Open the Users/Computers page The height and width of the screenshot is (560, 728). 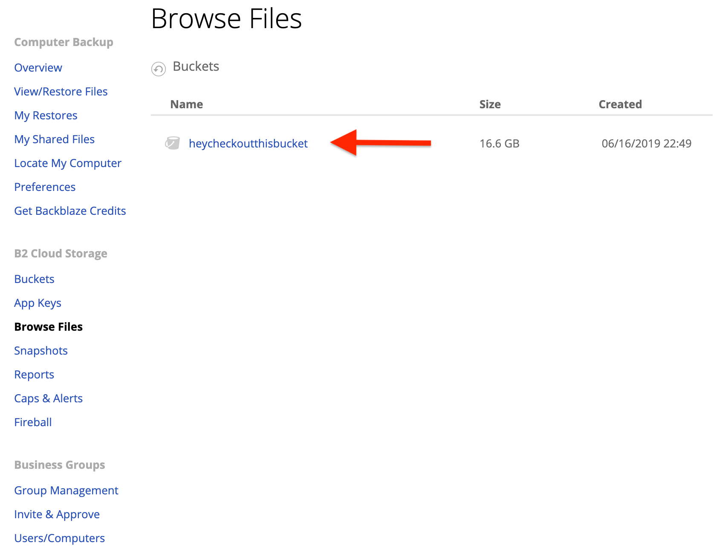[59, 538]
